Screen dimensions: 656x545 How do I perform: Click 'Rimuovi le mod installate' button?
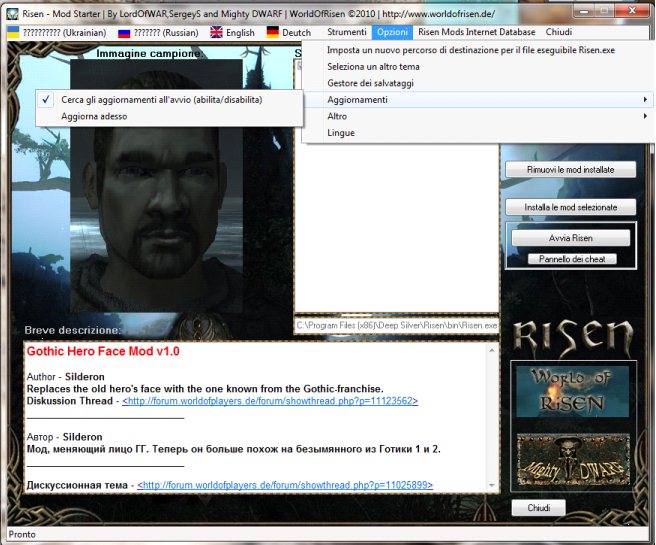point(571,170)
